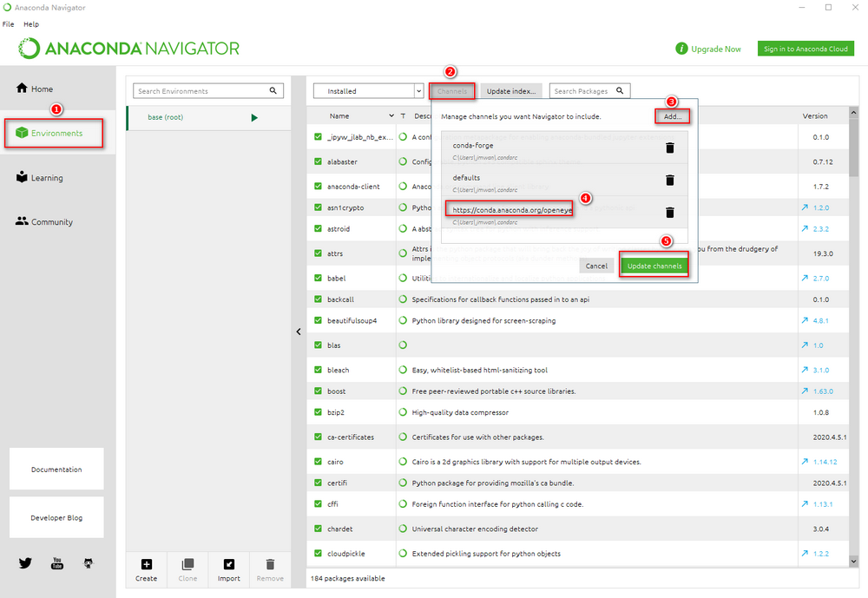868x598 pixels.
Task: Click the beautifulsoup4 update arrow icon
Action: coord(805,320)
